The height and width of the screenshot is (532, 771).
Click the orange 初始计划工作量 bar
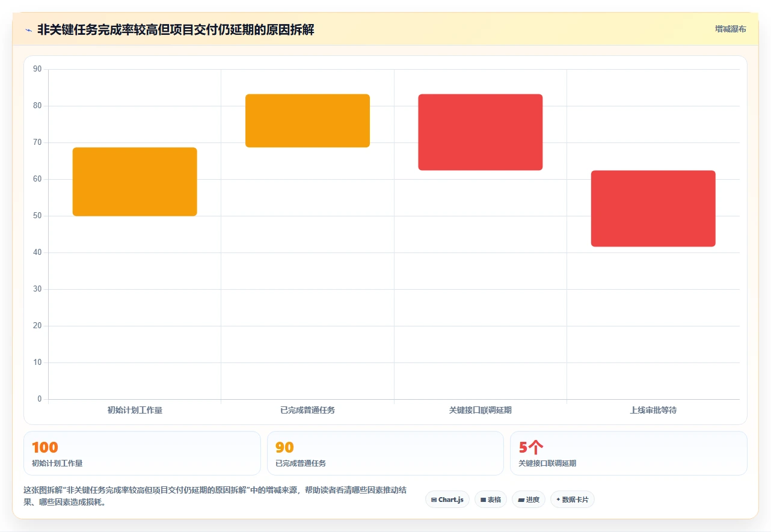pos(135,182)
